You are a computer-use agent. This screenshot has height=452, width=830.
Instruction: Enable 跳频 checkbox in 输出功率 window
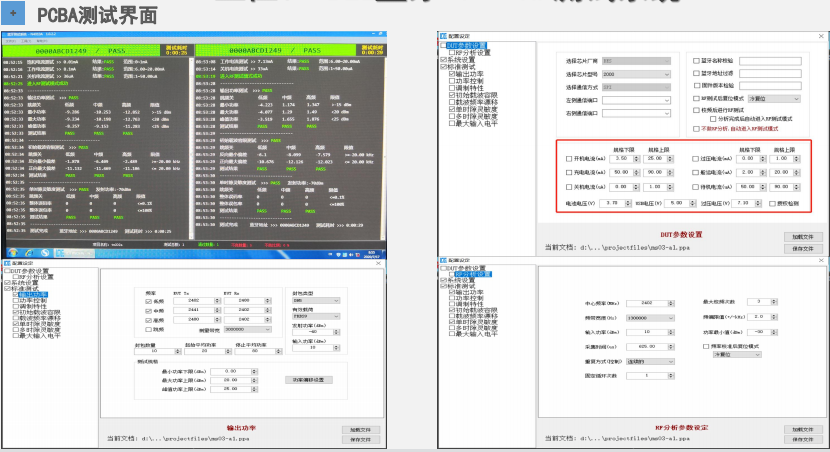[x=149, y=329]
